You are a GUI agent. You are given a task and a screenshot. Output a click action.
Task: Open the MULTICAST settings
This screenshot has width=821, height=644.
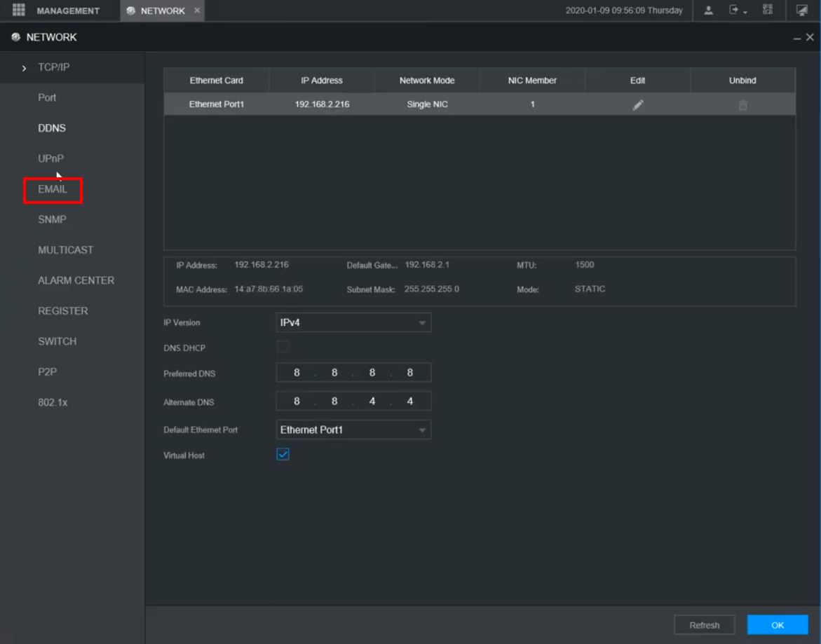click(65, 249)
